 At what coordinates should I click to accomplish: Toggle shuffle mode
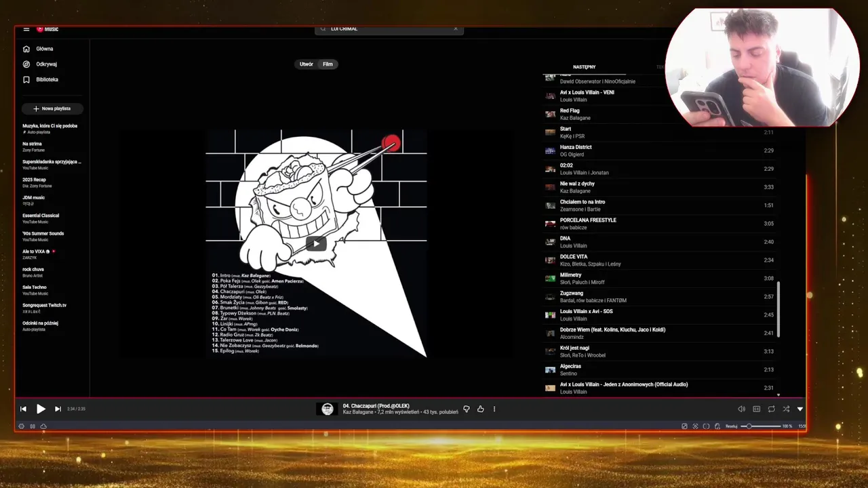click(x=786, y=409)
